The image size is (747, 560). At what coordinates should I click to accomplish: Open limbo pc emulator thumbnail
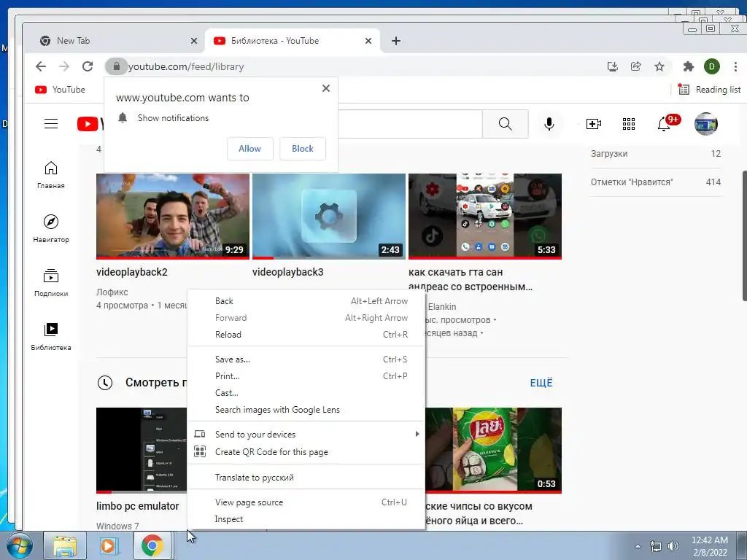(142, 450)
